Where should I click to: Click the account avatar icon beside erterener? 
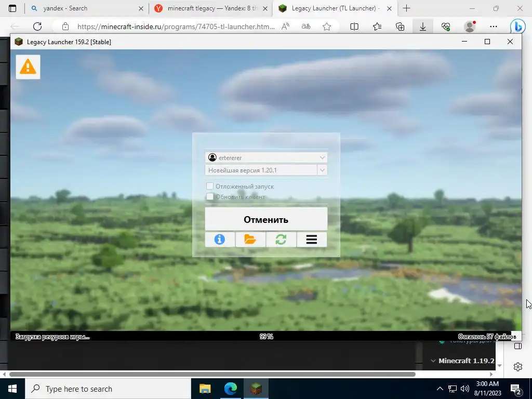pyautogui.click(x=212, y=157)
